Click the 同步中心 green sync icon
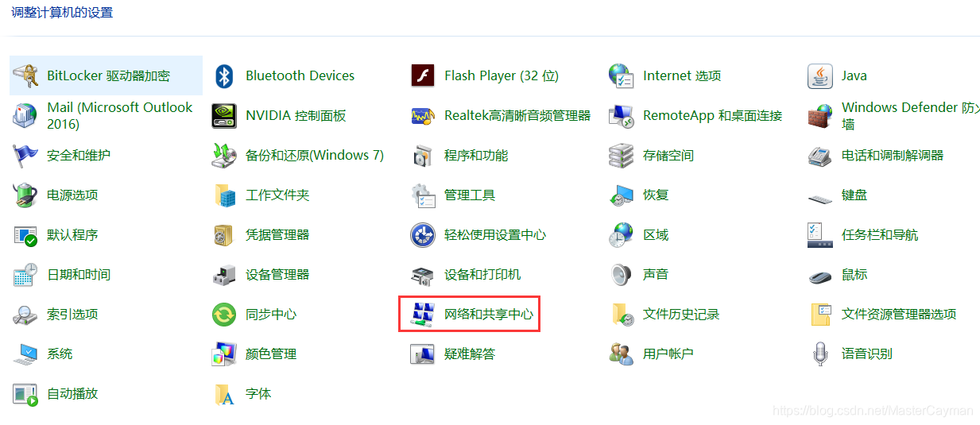The width and height of the screenshot is (980, 425). 224,315
